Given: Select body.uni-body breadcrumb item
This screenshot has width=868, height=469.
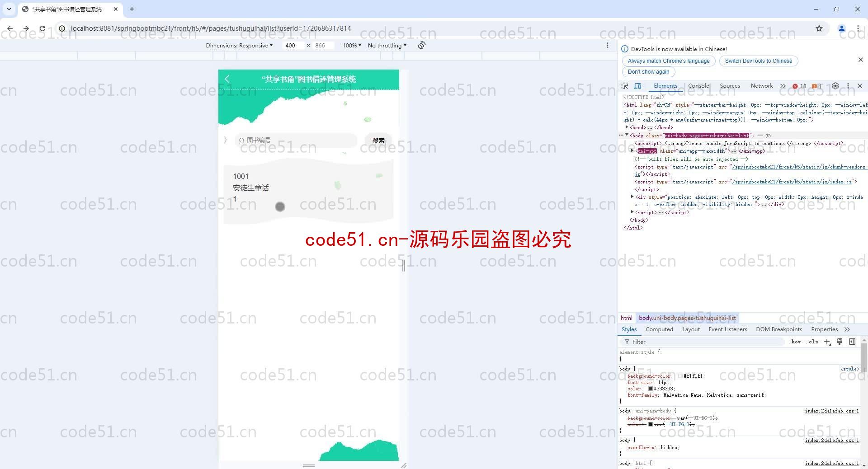Looking at the screenshot, I should [x=687, y=318].
